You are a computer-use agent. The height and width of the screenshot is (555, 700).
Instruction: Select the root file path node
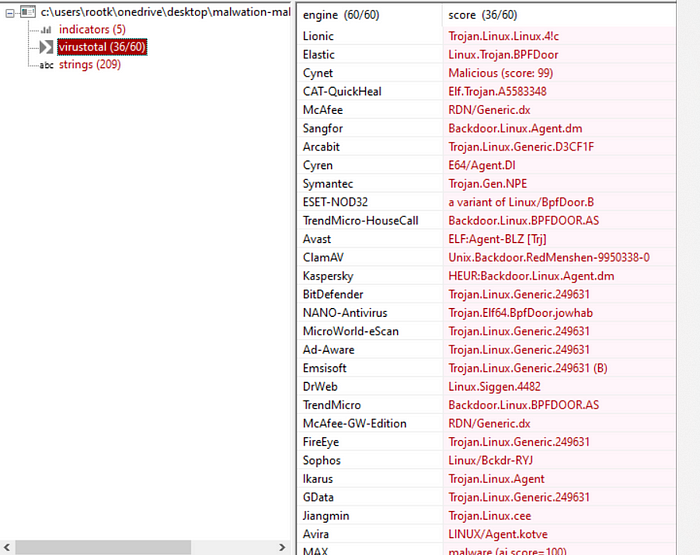[165, 12]
